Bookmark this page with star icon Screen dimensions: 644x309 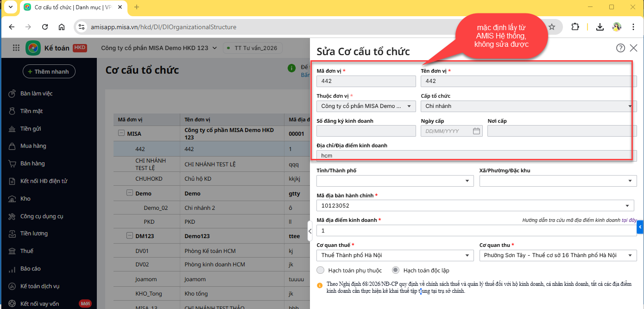(x=552, y=27)
